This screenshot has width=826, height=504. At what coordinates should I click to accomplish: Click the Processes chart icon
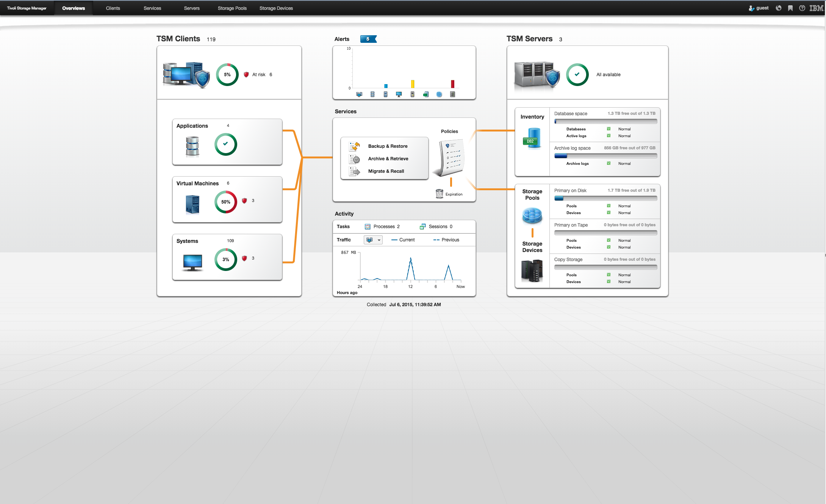pyautogui.click(x=368, y=227)
